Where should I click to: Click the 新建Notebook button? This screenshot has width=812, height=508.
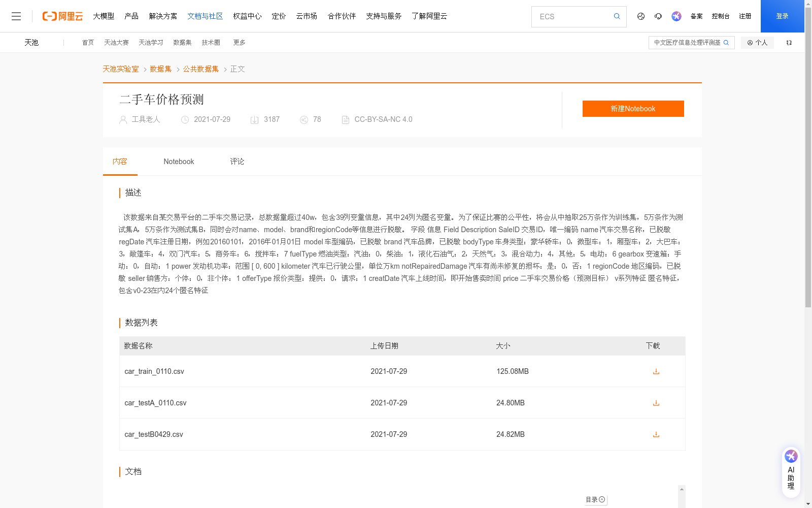click(x=633, y=109)
